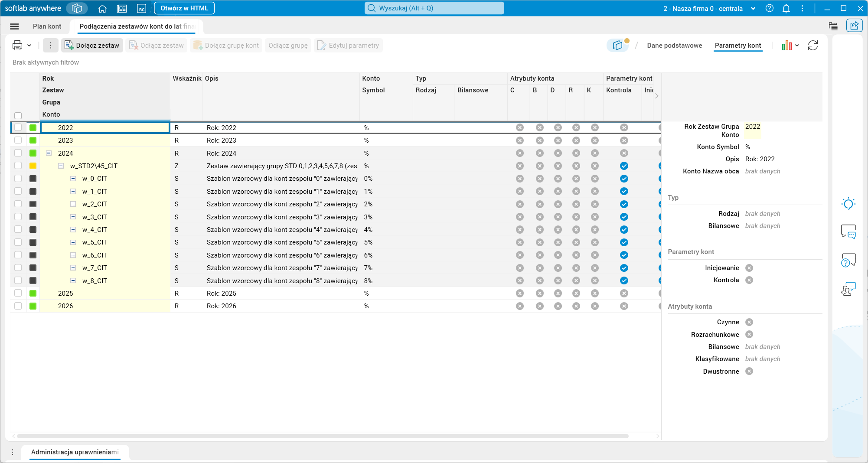868x463 pixels.
Task: Open the notifications bell
Action: coord(786,8)
